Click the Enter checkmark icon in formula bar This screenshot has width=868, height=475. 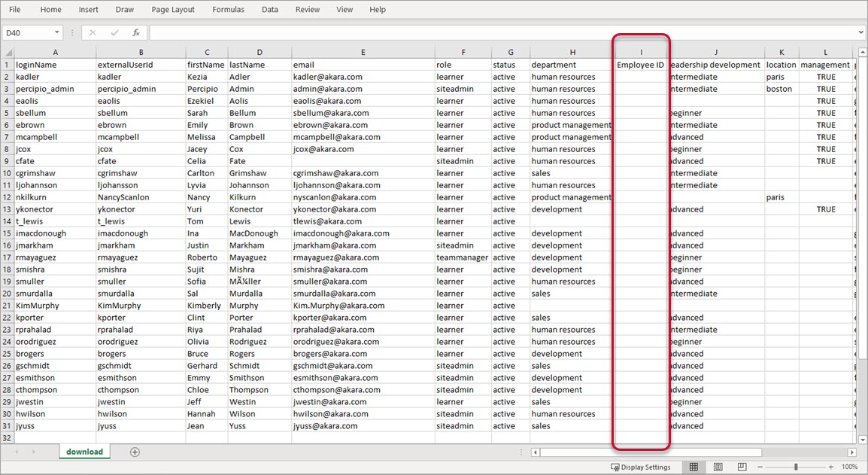[x=114, y=33]
